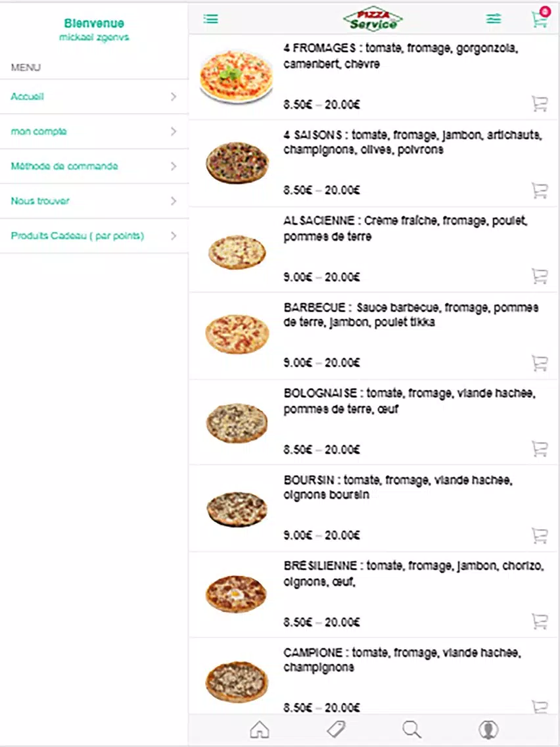Add 4 FROMAGES pizza to cart
Viewport: 560px width, 747px height.
540,103
